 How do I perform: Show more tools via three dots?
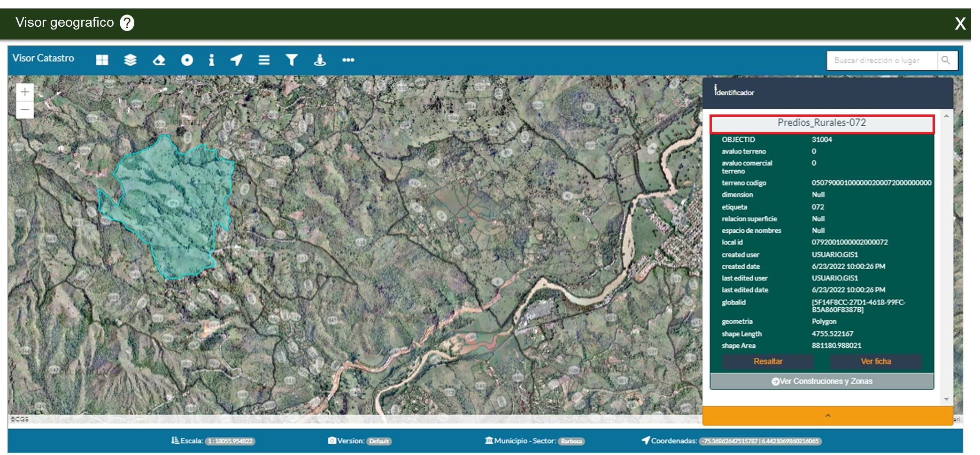[x=348, y=60]
